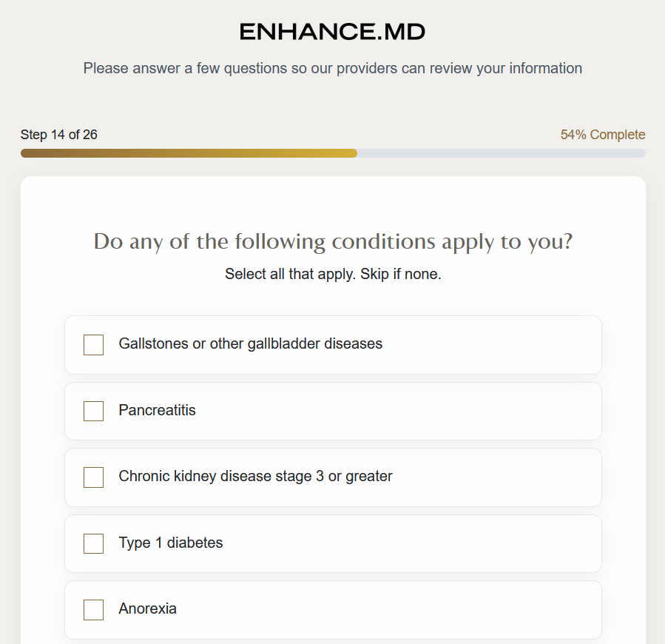Click the "Gallstones or other gallbladder diseases" label
The height and width of the screenshot is (644, 665).
pos(250,344)
